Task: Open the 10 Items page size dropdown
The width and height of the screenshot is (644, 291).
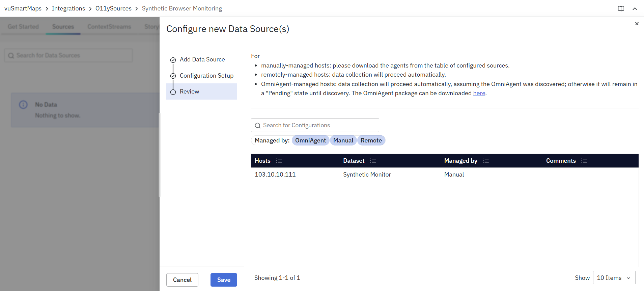Action: pos(614,278)
